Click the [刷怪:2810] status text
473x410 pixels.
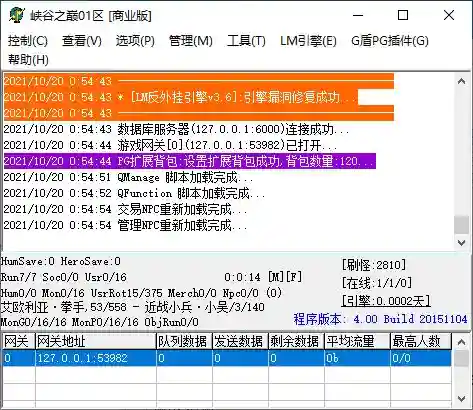[x=374, y=265]
